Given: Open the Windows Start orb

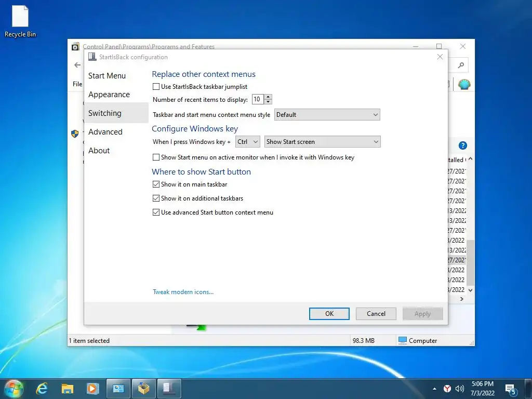Looking at the screenshot, I should point(13,389).
